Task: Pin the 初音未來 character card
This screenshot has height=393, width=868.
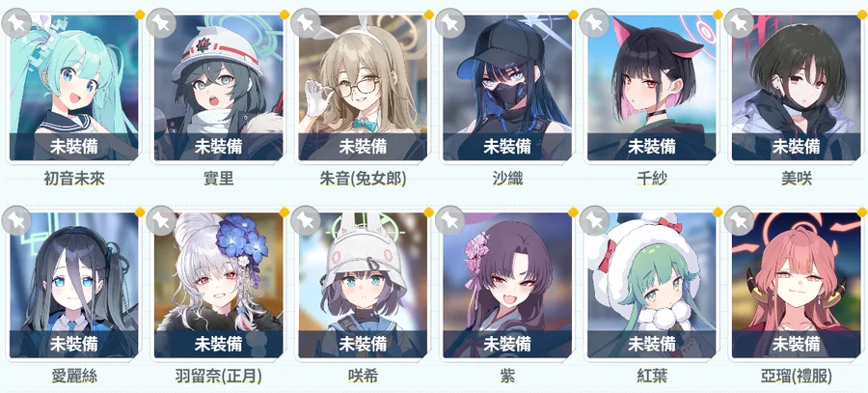Action: pos(16,23)
